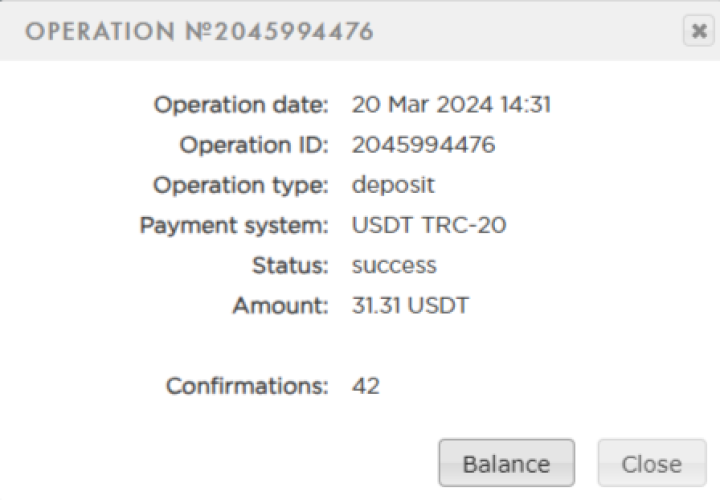Click the Payment system label
Image resolution: width=720 pixels, height=500 pixels.
234,225
